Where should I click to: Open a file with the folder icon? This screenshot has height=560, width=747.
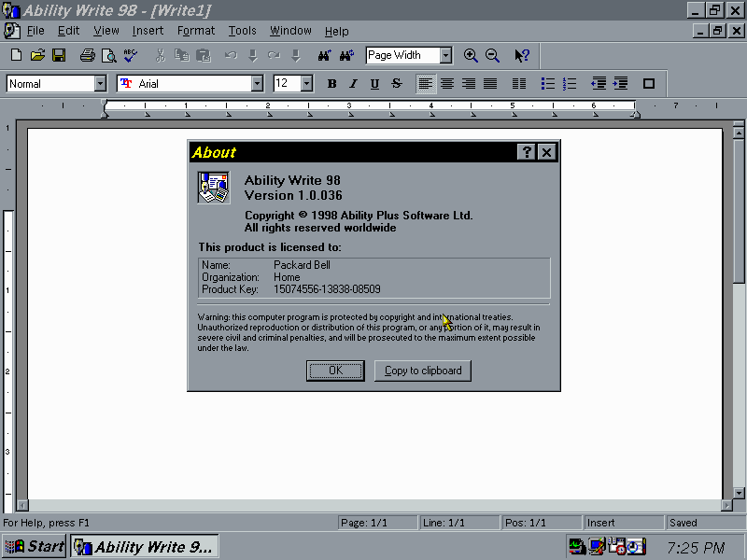coord(37,56)
